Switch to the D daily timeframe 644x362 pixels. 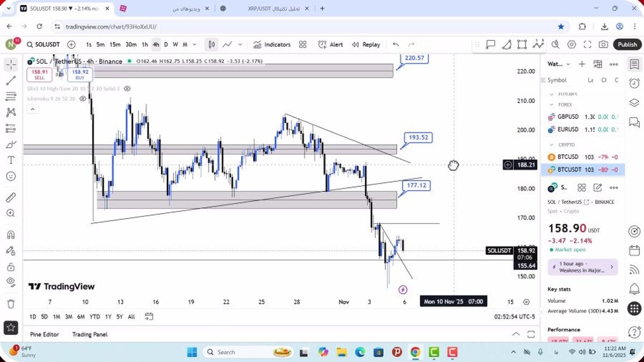pyautogui.click(x=166, y=45)
